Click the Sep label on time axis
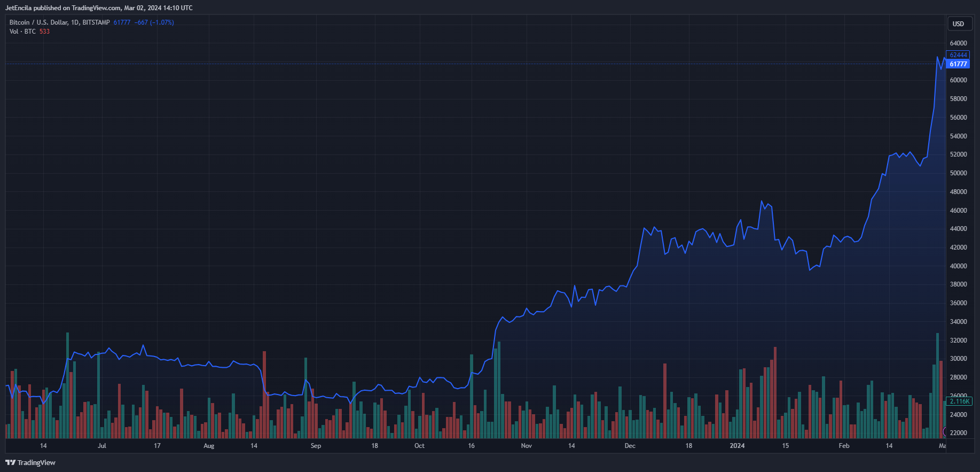 point(316,446)
